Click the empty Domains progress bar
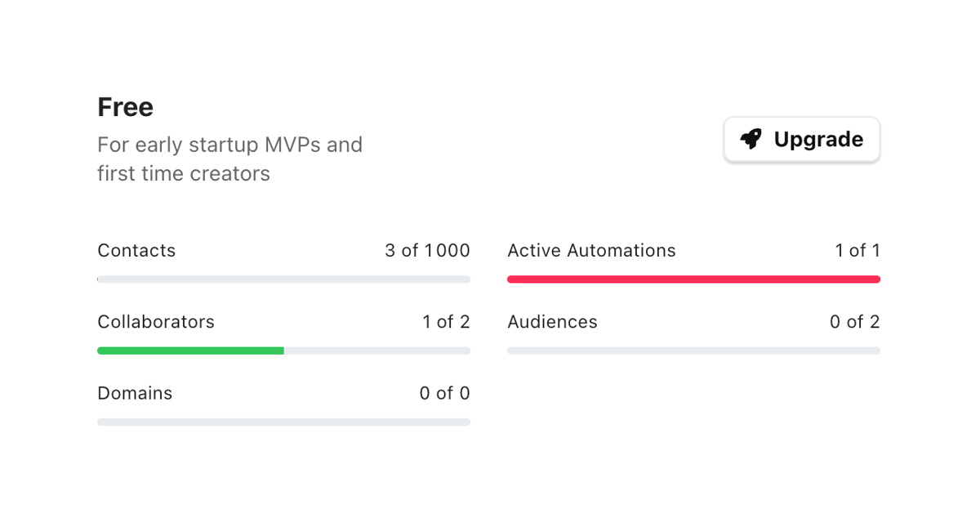This screenshot has width=980, height=523. click(283, 422)
